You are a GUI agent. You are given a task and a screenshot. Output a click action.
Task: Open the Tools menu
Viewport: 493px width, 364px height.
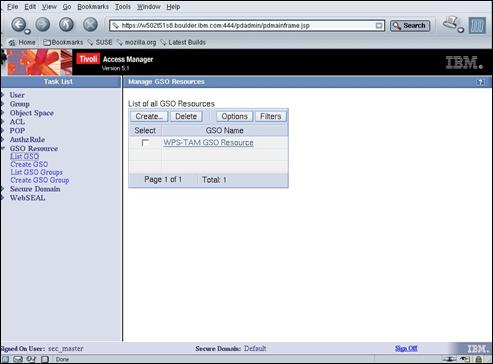pyautogui.click(x=123, y=7)
